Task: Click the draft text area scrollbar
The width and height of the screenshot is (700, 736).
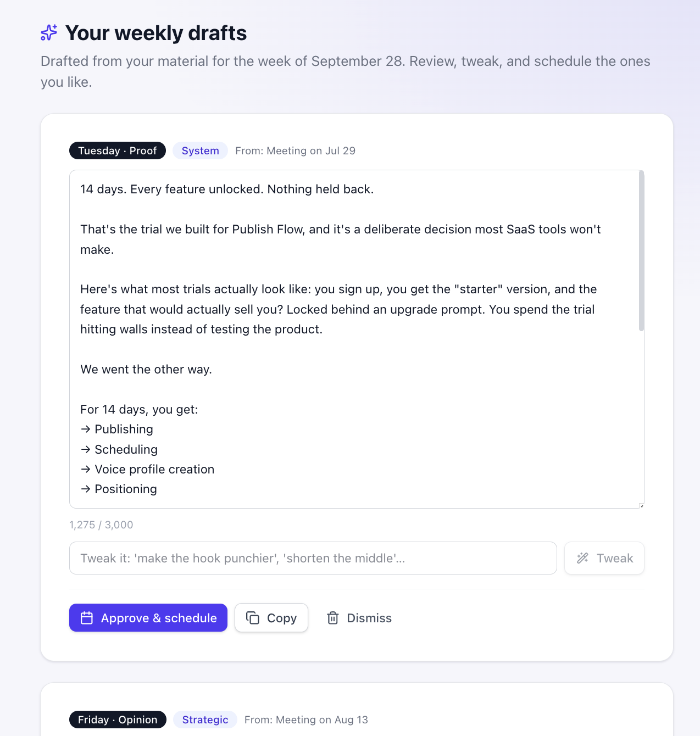Action: click(x=641, y=250)
